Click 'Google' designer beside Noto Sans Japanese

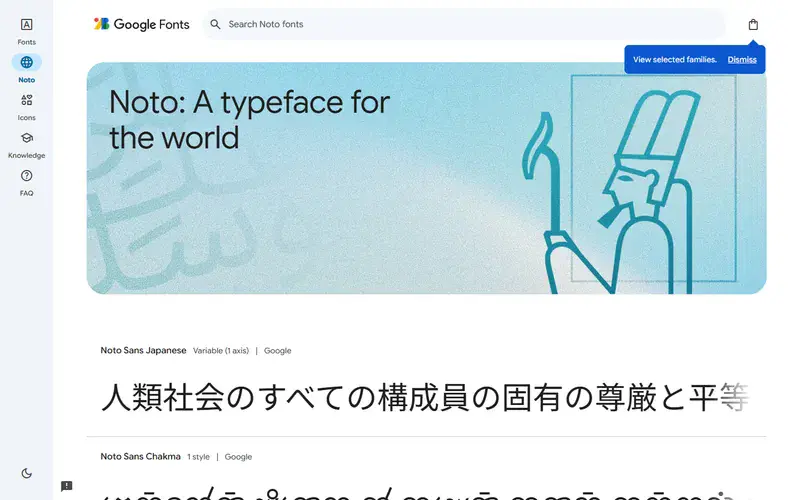coord(278,351)
